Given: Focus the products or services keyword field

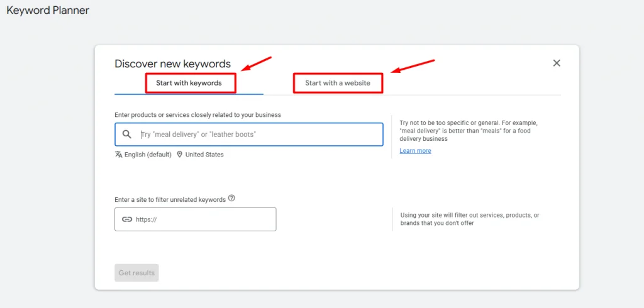Looking at the screenshot, I should (249, 135).
